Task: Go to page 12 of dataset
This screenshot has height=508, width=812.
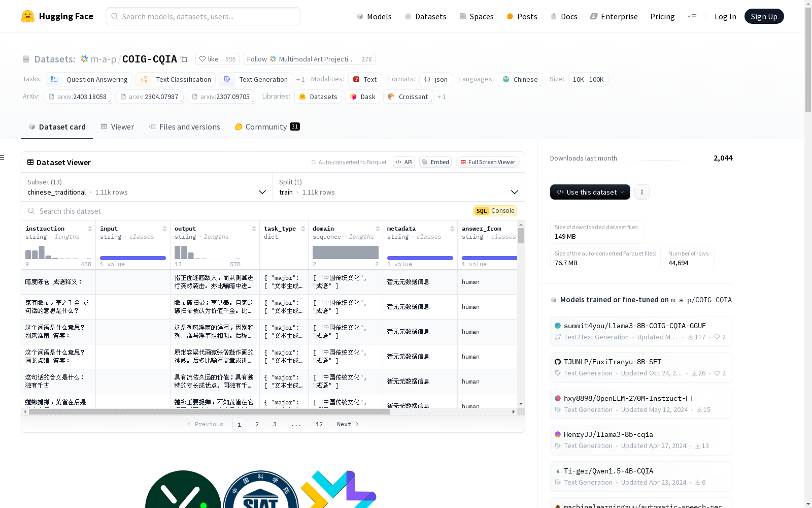Action: pos(319,424)
